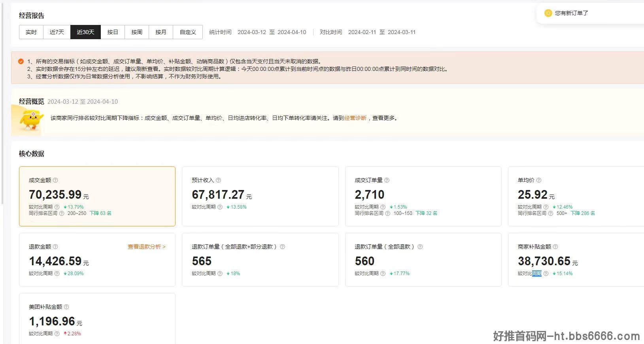Click help icon next to 单均价
Image resolution: width=644 pixels, height=344 pixels.
(538, 180)
